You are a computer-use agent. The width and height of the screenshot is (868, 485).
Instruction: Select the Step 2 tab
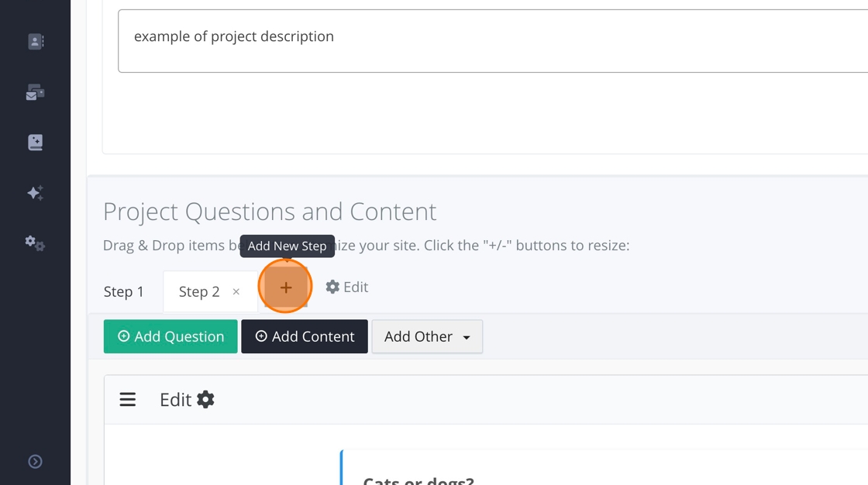pyautogui.click(x=199, y=292)
